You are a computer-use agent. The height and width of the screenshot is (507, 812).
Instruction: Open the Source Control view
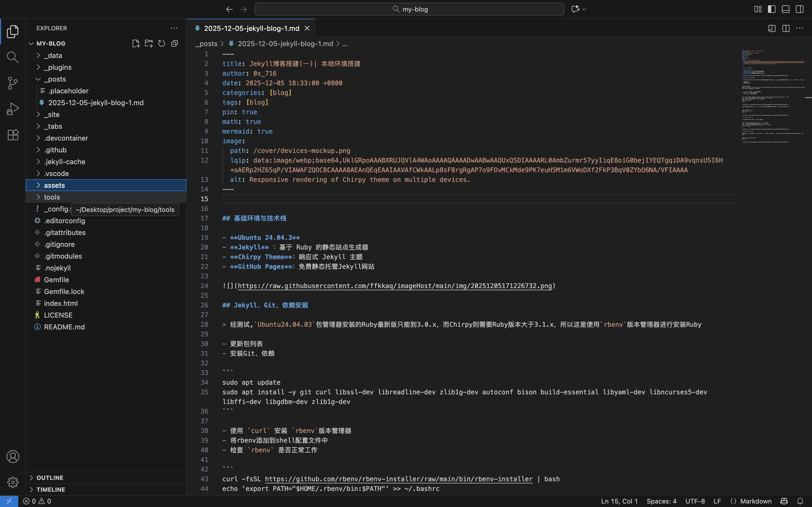coord(13,83)
